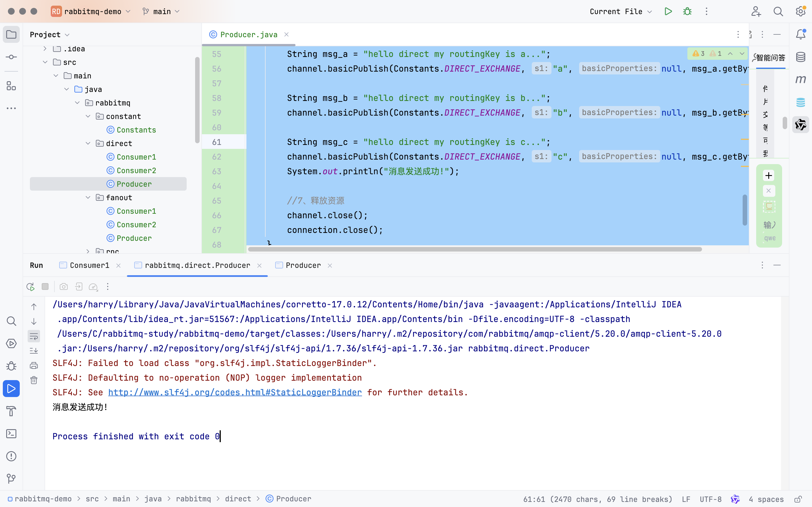This screenshot has height=507, width=812.
Task: Click the Stop process square icon
Action: [x=45, y=287]
